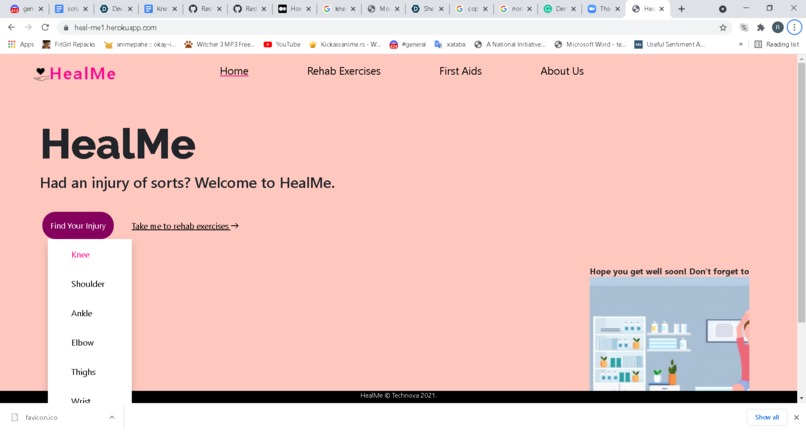
Task: Switch to the 'cop' Google tab
Action: 471,9
